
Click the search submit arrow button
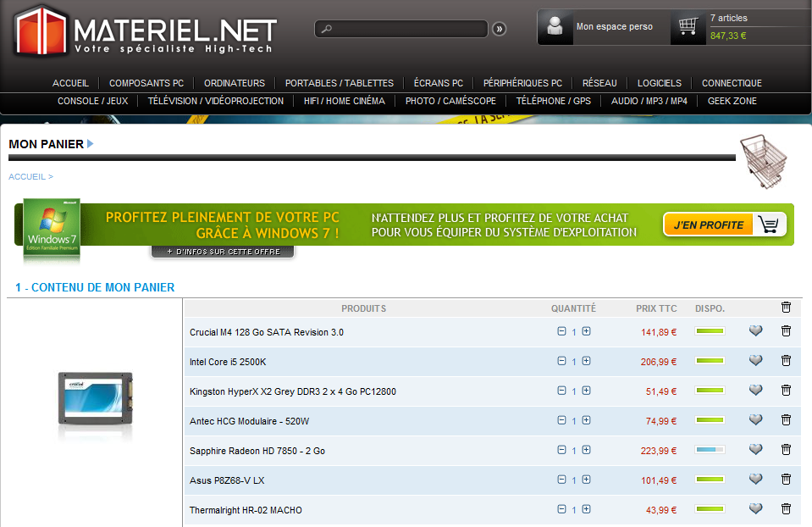(x=500, y=29)
